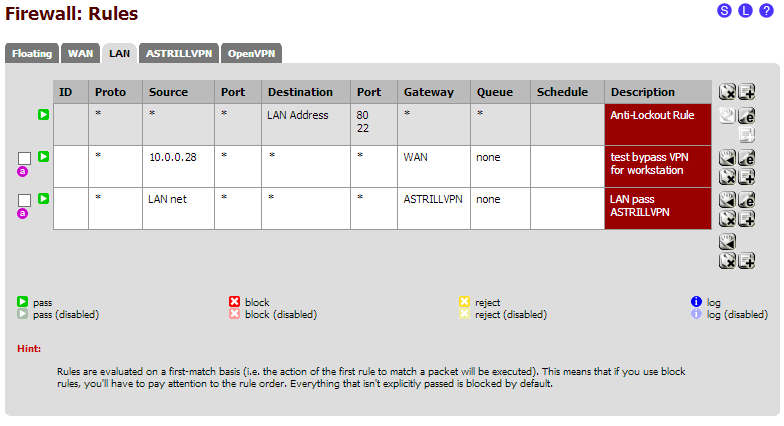
Task: Click add-rule icon beside Description header
Action: (x=746, y=92)
